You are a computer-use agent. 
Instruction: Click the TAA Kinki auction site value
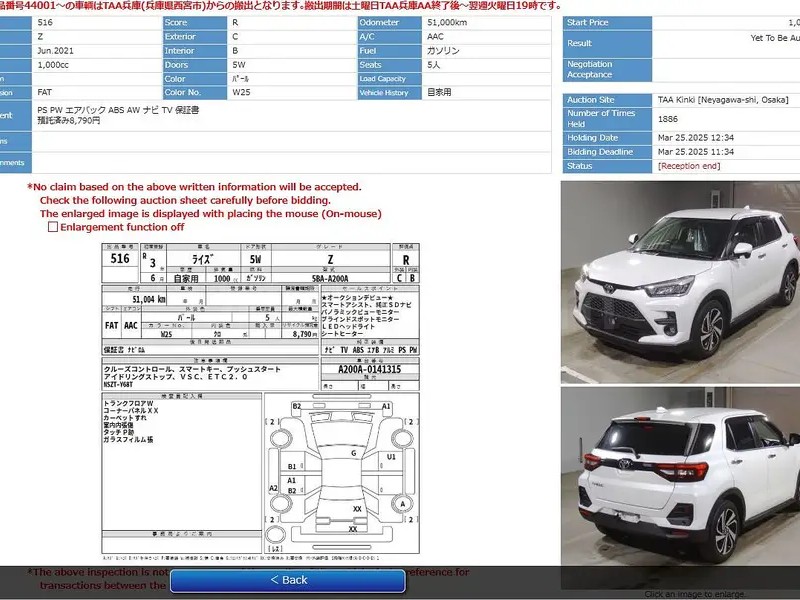coord(722,100)
